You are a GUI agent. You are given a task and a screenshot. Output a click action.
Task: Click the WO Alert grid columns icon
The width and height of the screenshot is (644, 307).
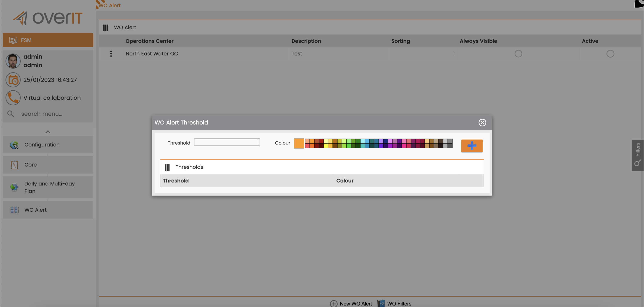click(106, 28)
